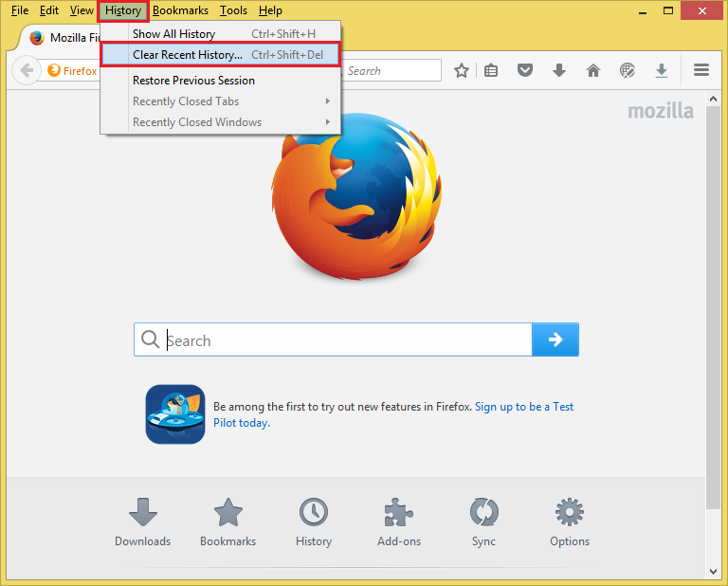This screenshot has width=728, height=586.
Task: Open the View menu
Action: [x=82, y=10]
